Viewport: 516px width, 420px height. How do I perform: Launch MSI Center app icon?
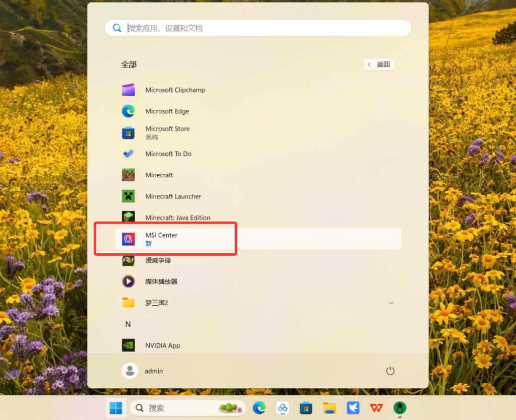click(128, 239)
